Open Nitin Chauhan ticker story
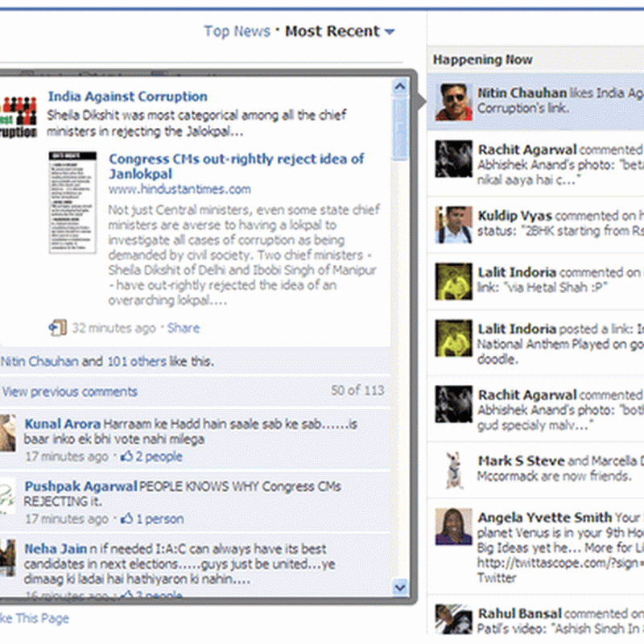644x644 pixels. [535, 102]
